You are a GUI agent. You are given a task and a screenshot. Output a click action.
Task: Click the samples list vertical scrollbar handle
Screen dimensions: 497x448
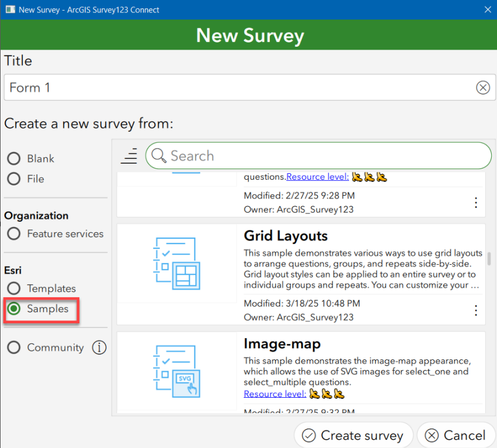(489, 259)
